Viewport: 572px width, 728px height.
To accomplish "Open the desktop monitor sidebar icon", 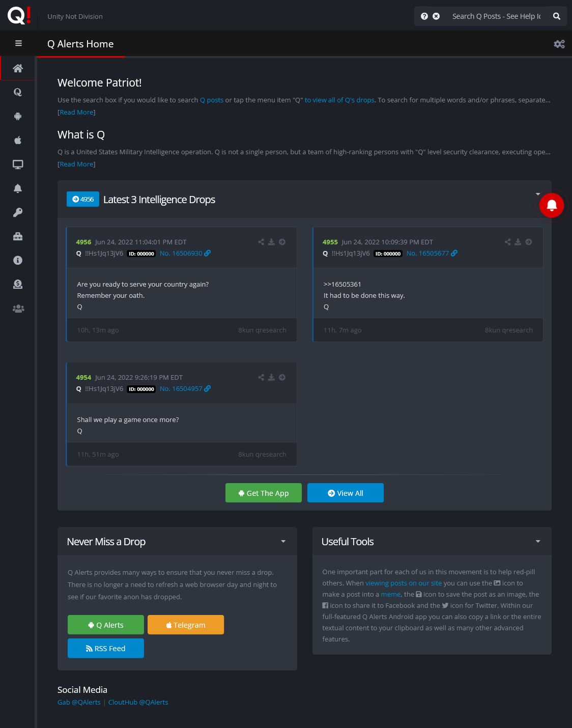I will pyautogui.click(x=18, y=164).
